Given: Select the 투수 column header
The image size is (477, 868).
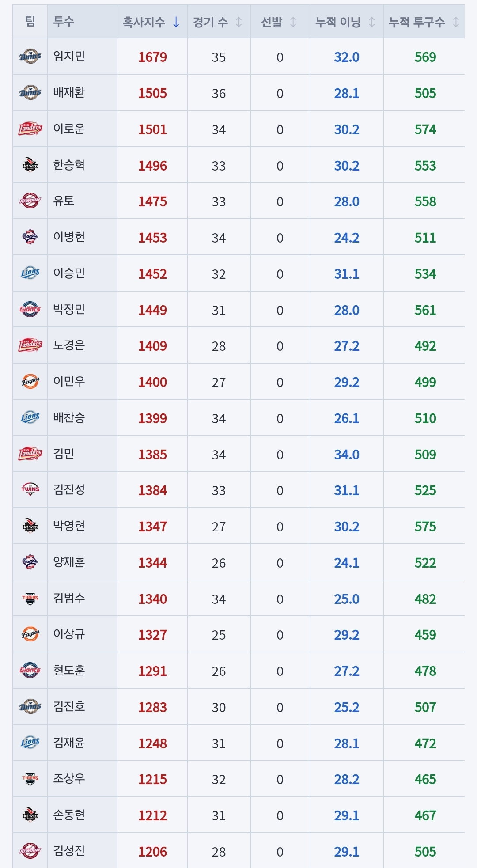Looking at the screenshot, I should point(64,21).
